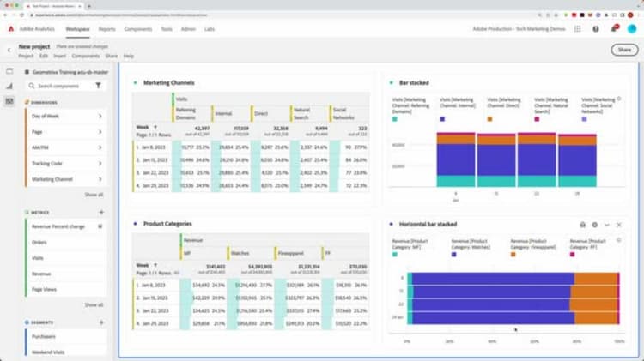Click the blue dot beside Product Categories title
This screenshot has height=361, width=644.
[x=136, y=224]
